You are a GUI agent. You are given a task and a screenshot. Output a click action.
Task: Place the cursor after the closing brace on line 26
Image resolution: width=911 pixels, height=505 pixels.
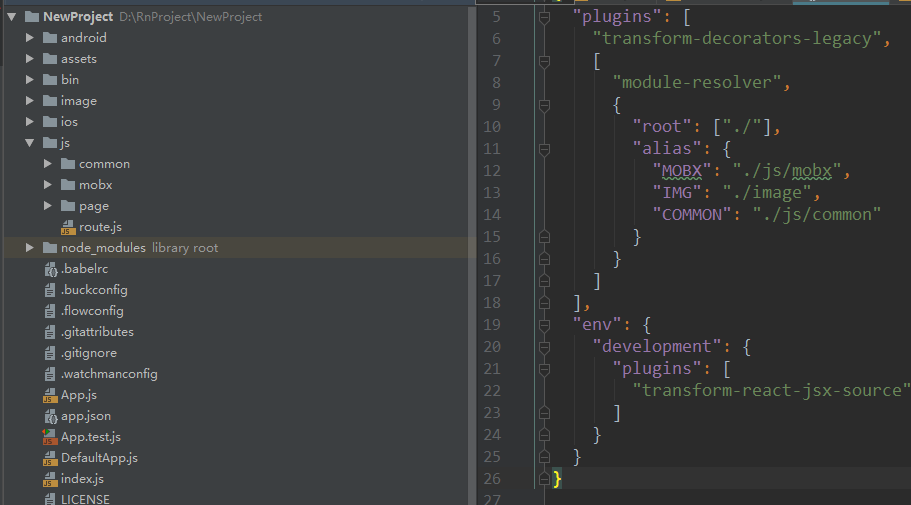point(563,479)
